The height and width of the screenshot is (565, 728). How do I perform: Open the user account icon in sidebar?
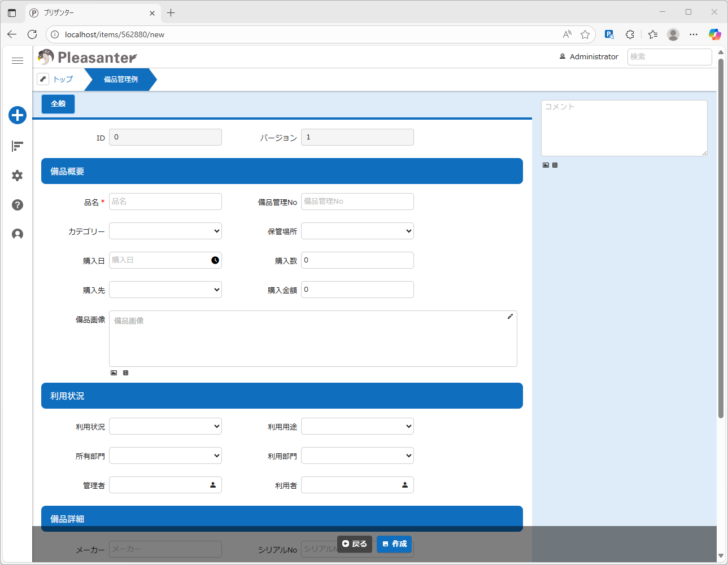pyautogui.click(x=18, y=234)
